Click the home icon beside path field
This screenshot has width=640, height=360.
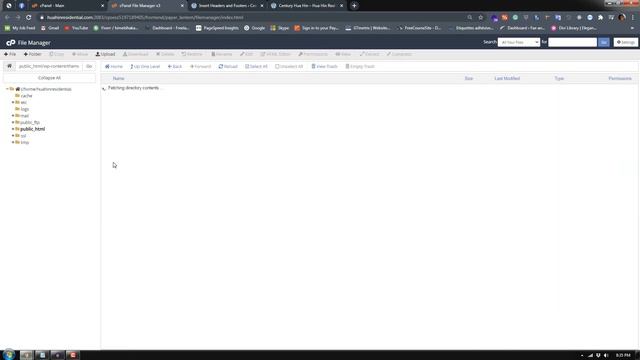point(9,66)
